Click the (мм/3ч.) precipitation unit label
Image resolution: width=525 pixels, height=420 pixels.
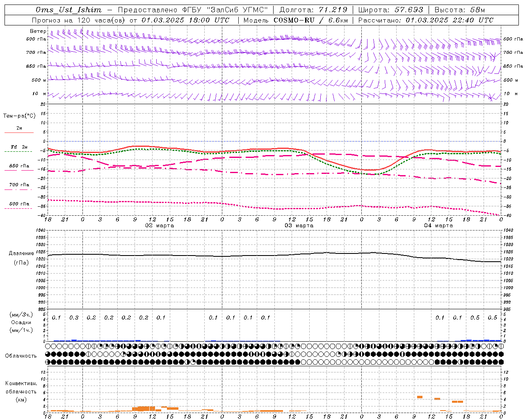[x=21, y=315]
